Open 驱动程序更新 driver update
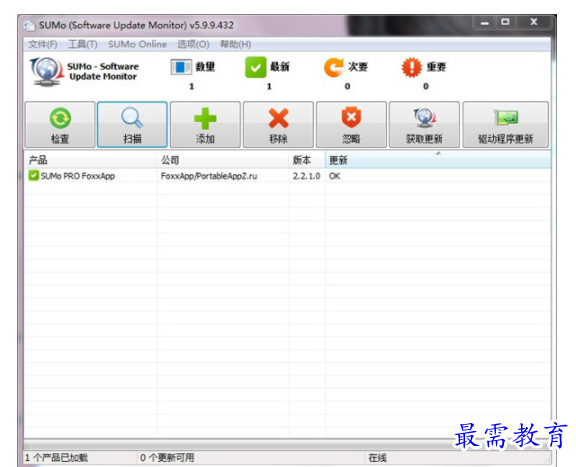576x467 pixels. coord(505,125)
